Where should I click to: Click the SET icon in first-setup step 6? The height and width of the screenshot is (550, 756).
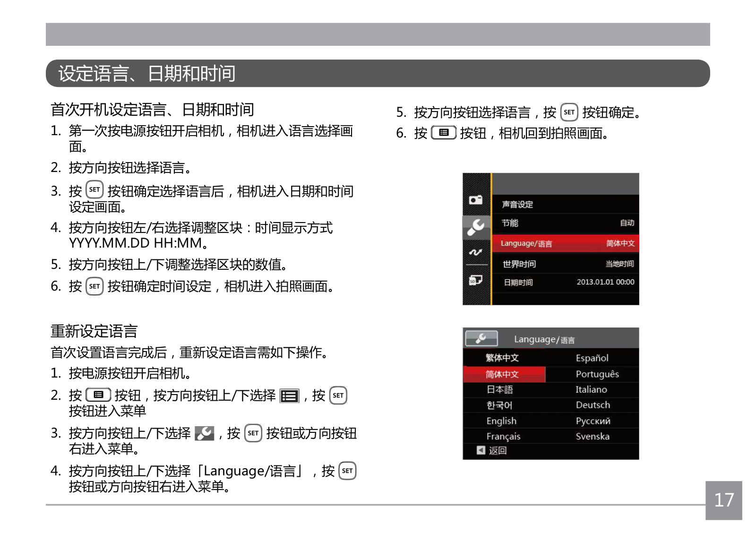tap(94, 286)
